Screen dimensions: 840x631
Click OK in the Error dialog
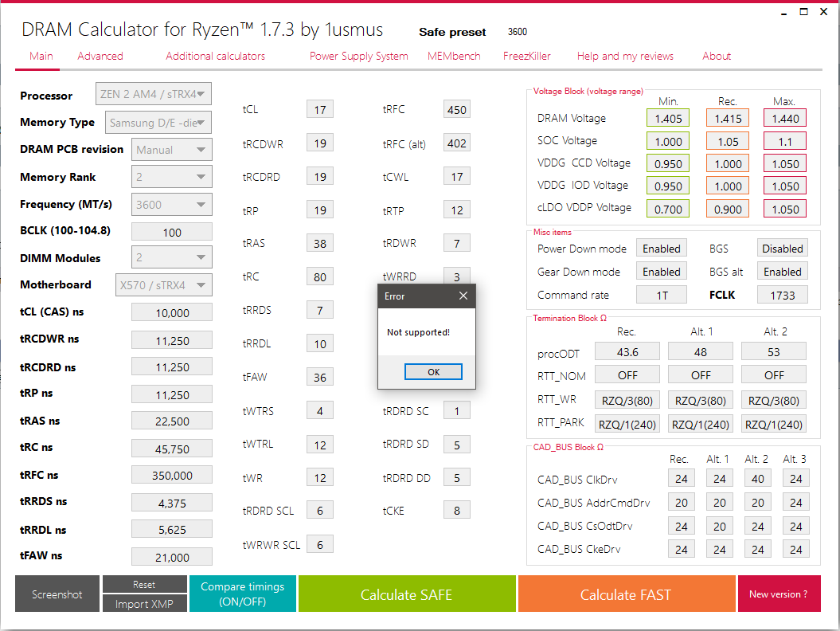tap(433, 371)
